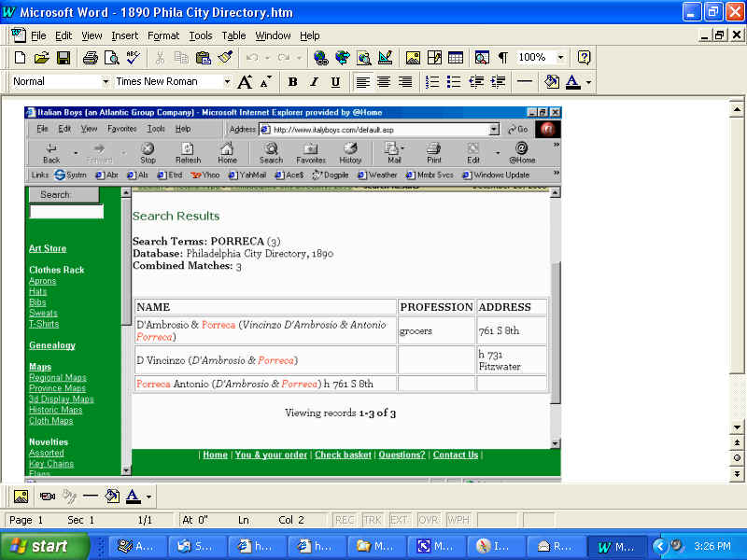Open the Times New Roman font dropdown
This screenshot has height=560, width=747.
tap(225, 82)
